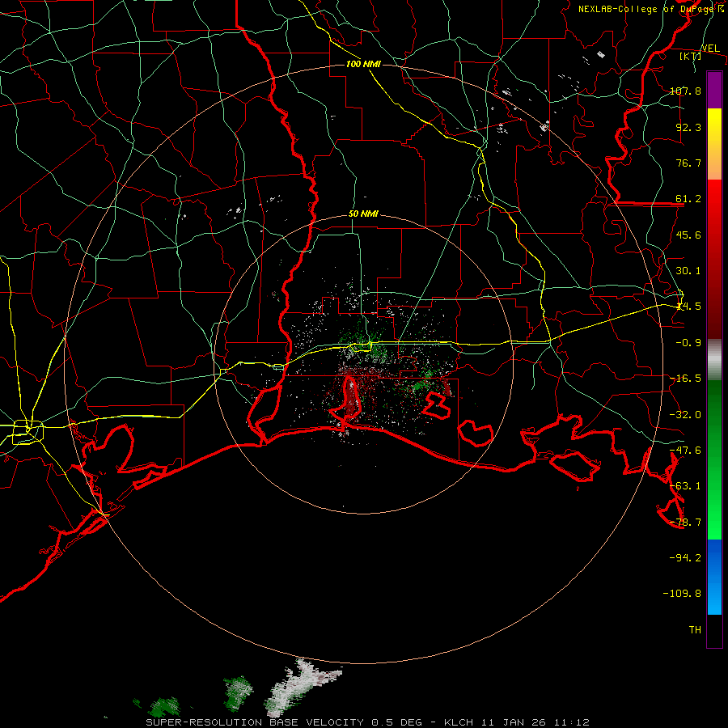
Task: Click the green segment of velocity color bar
Action: coord(714,459)
